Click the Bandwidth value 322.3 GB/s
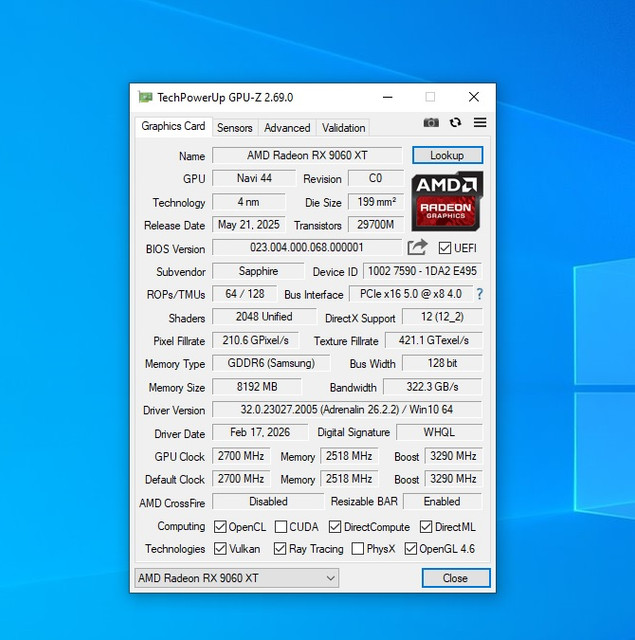 [x=433, y=387]
